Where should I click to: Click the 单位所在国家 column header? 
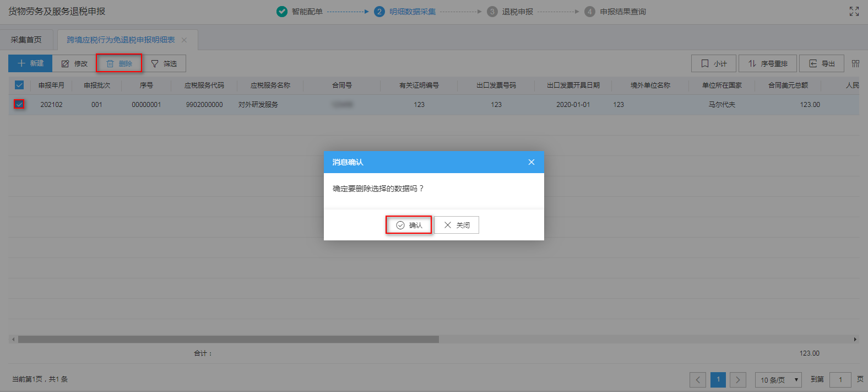[x=722, y=85]
